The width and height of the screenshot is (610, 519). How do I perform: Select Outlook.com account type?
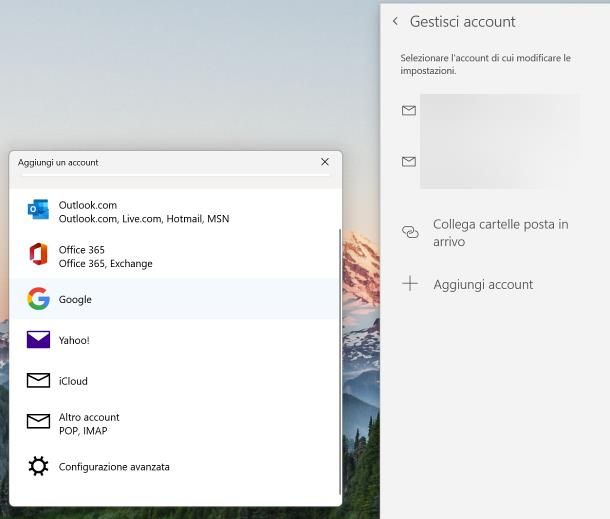click(174, 212)
